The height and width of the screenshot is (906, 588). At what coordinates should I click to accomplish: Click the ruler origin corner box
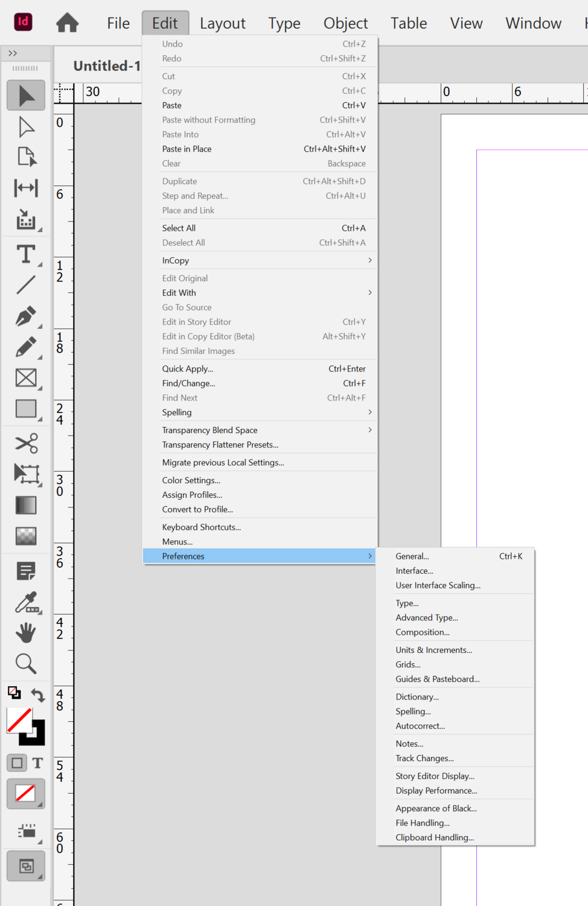(63, 93)
